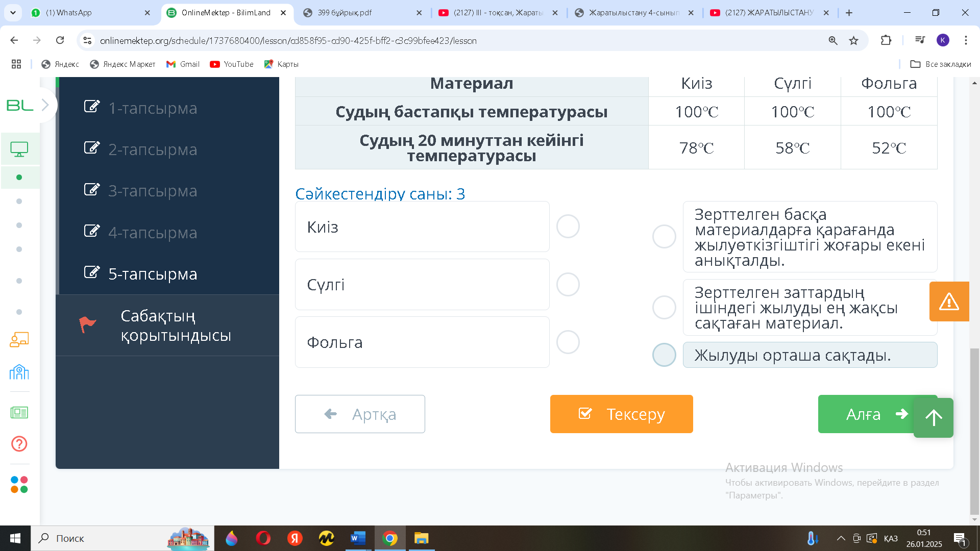This screenshot has width=980, height=551.
Task: Open the tab search dropdown arrow
Action: (x=13, y=12)
